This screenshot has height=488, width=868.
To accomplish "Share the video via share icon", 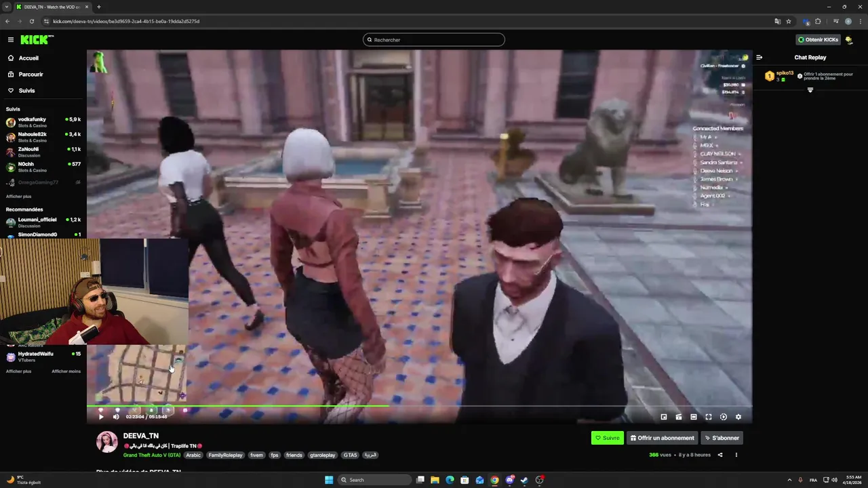I will point(720,455).
